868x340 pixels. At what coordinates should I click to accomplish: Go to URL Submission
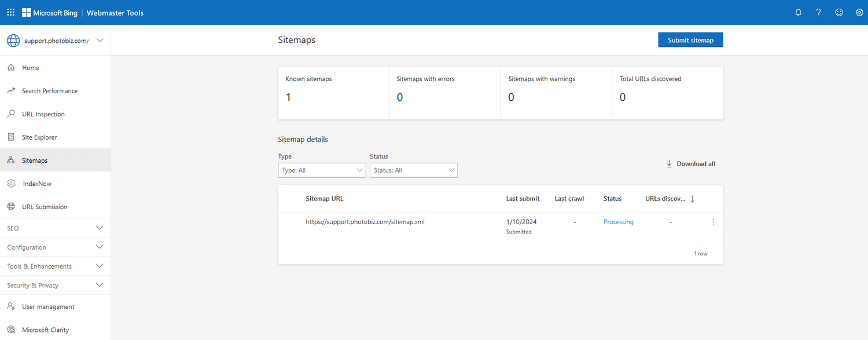pos(43,206)
